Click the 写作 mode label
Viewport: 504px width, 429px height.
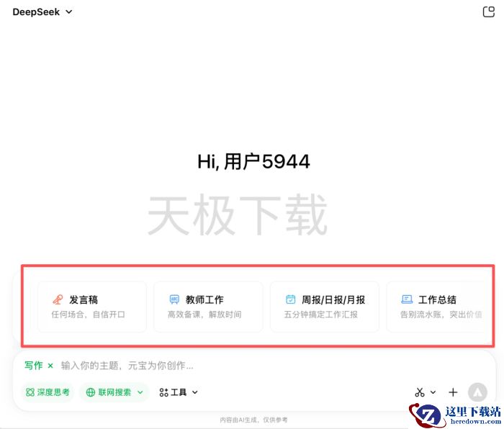click(x=33, y=366)
